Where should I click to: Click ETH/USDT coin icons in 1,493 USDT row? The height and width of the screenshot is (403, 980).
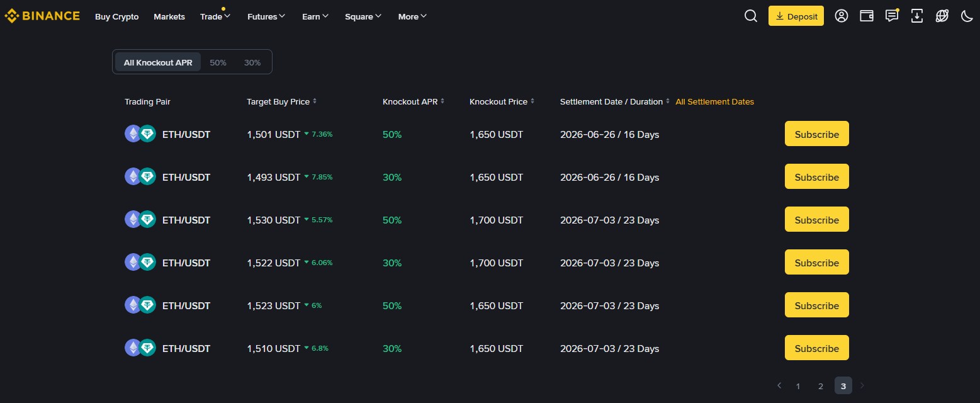pyautogui.click(x=140, y=176)
